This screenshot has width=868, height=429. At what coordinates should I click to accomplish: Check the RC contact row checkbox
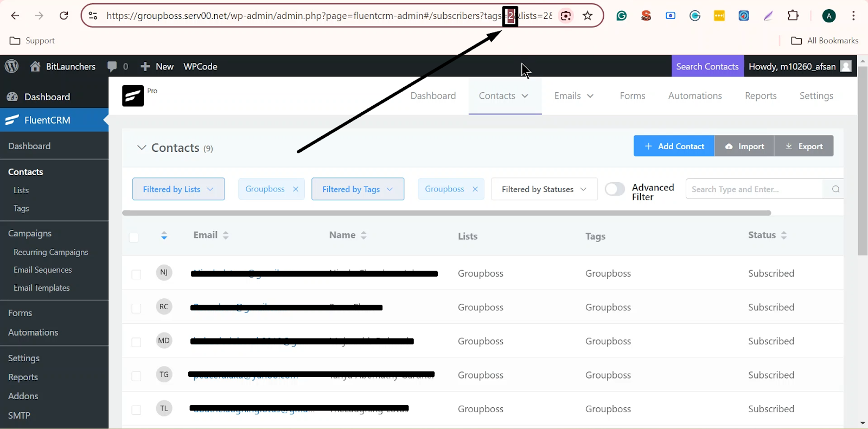pos(136,308)
